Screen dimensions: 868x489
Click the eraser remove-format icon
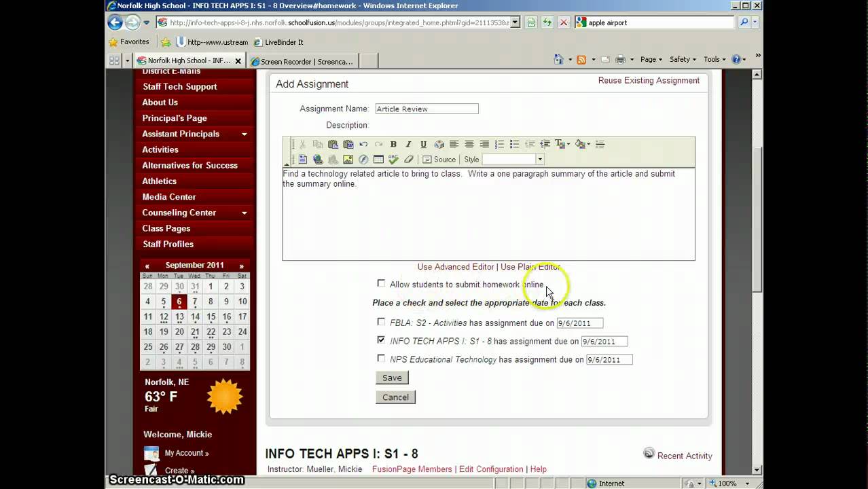tap(408, 160)
